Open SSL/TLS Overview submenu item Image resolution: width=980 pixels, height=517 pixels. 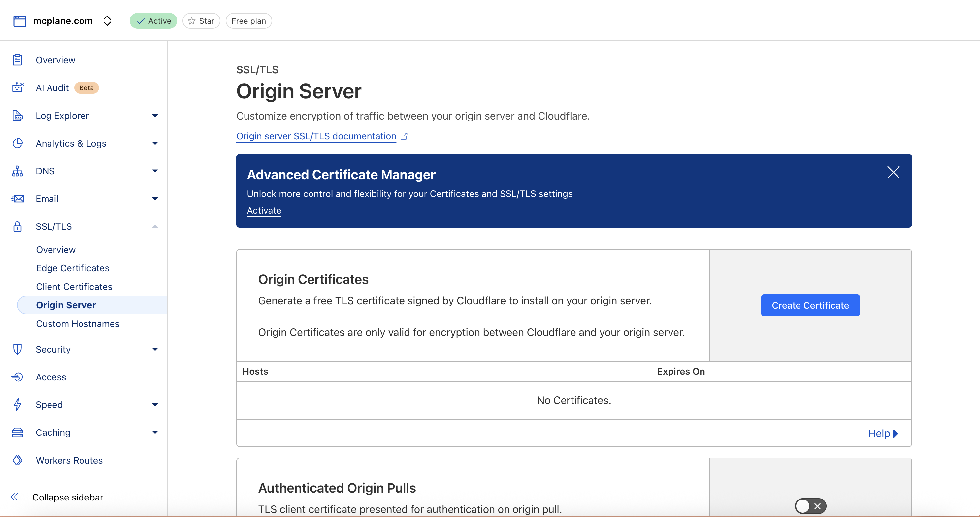[55, 250]
